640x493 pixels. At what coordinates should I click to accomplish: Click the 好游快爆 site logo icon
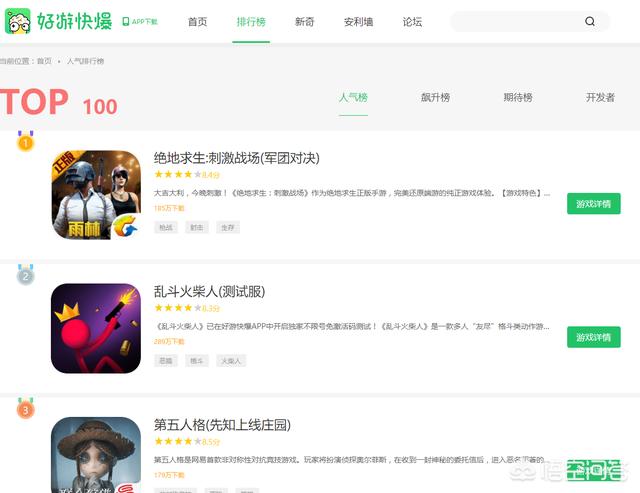pyautogui.click(x=18, y=21)
